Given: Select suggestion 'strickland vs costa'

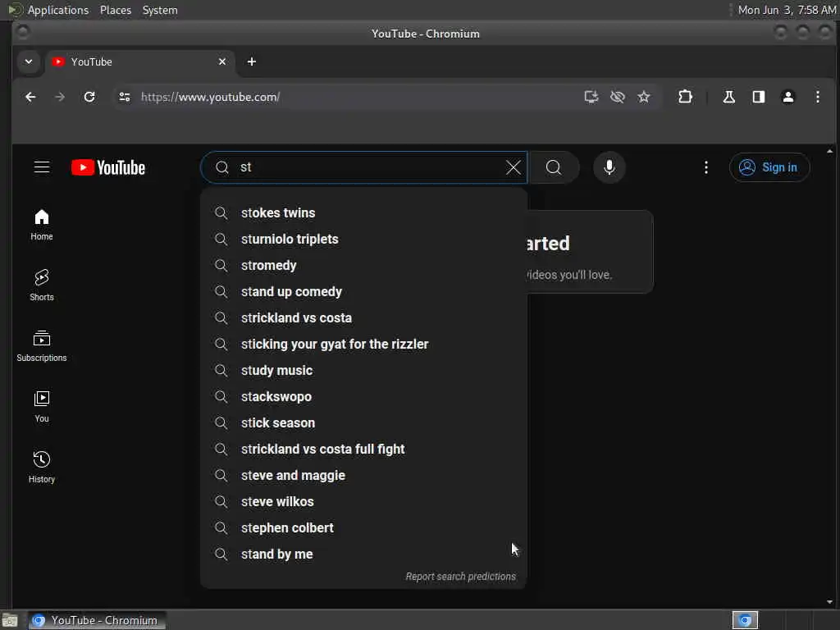Looking at the screenshot, I should coord(363,317).
